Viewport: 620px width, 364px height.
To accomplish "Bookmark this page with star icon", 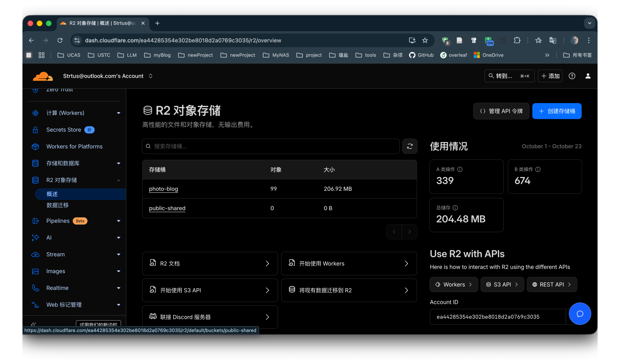I will 425,40.
